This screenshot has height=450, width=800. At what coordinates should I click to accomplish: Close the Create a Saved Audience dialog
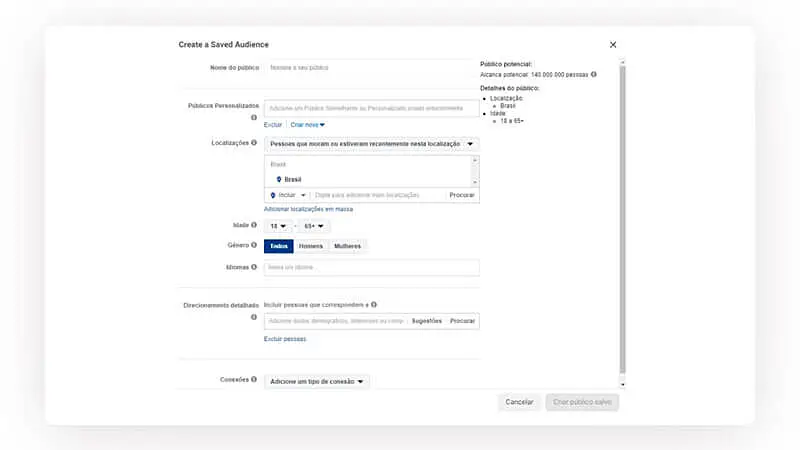point(613,45)
